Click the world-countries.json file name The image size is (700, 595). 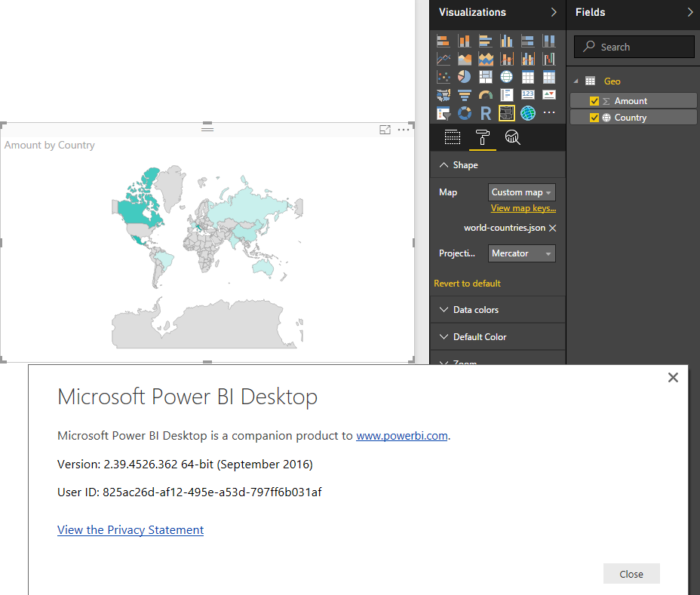tap(505, 228)
